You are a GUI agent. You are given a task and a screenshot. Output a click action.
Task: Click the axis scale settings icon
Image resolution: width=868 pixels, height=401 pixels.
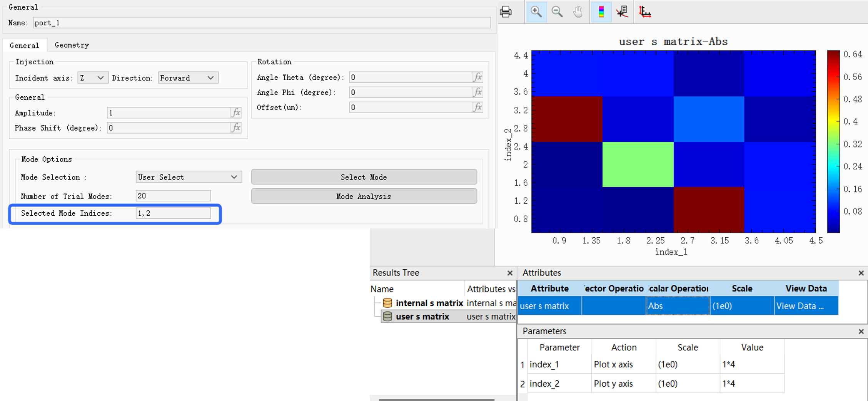click(644, 12)
